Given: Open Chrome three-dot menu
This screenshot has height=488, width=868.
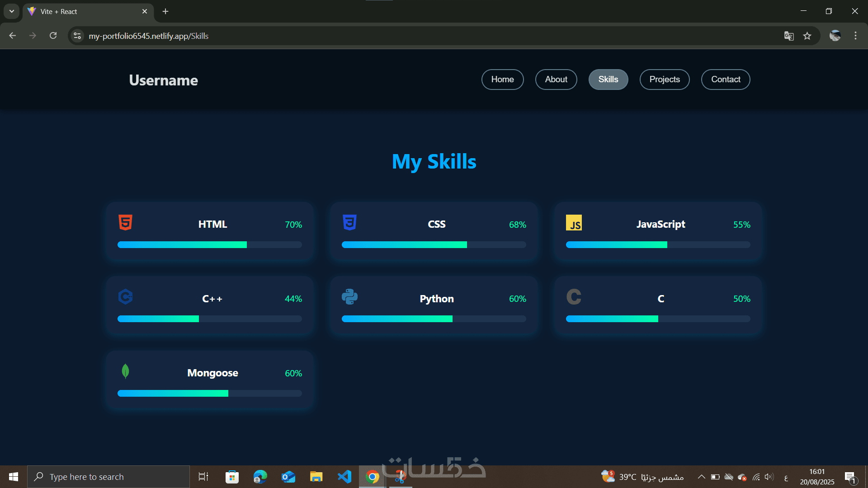Looking at the screenshot, I should tap(855, 36).
